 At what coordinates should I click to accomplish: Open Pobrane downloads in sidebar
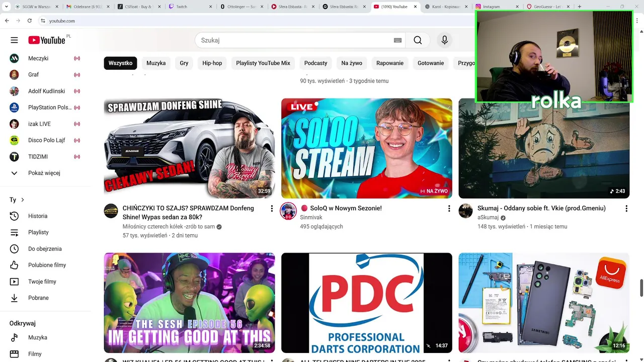coord(45,298)
